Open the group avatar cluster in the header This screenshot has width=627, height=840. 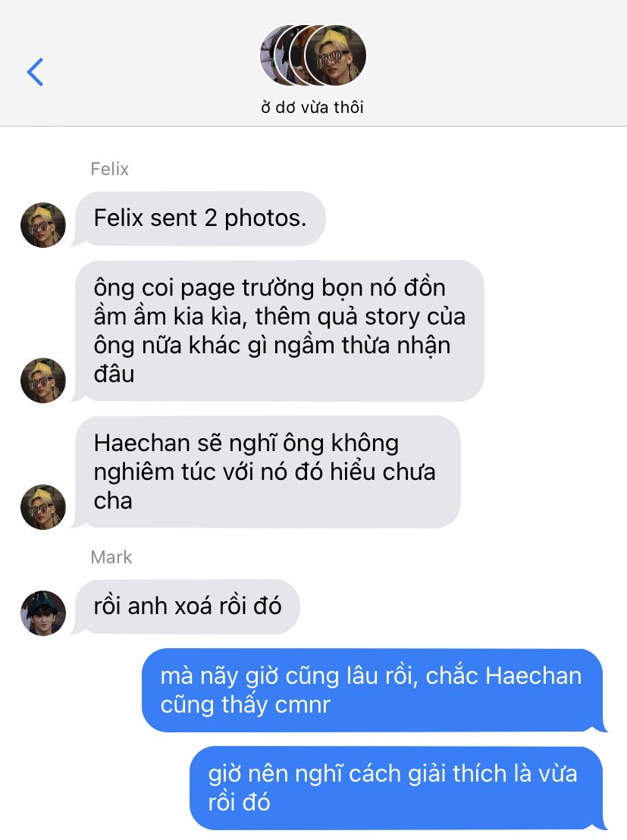click(313, 55)
